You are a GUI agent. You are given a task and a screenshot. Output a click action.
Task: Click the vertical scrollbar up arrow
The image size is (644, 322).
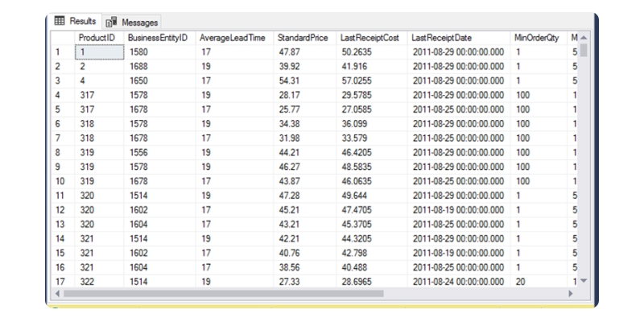[x=584, y=38]
